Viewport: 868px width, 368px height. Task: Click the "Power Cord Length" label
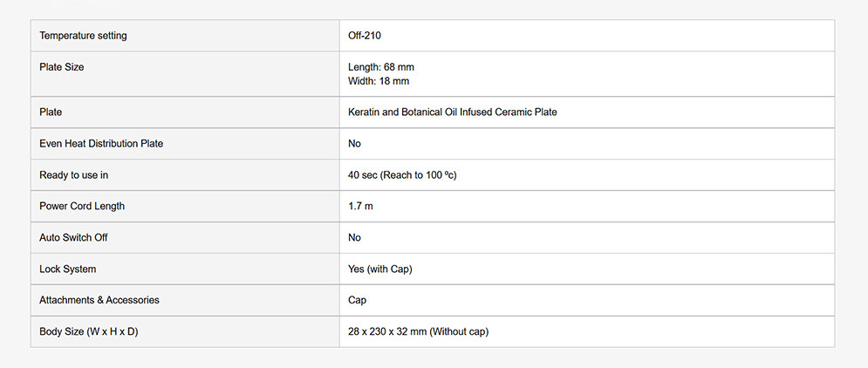click(x=82, y=207)
